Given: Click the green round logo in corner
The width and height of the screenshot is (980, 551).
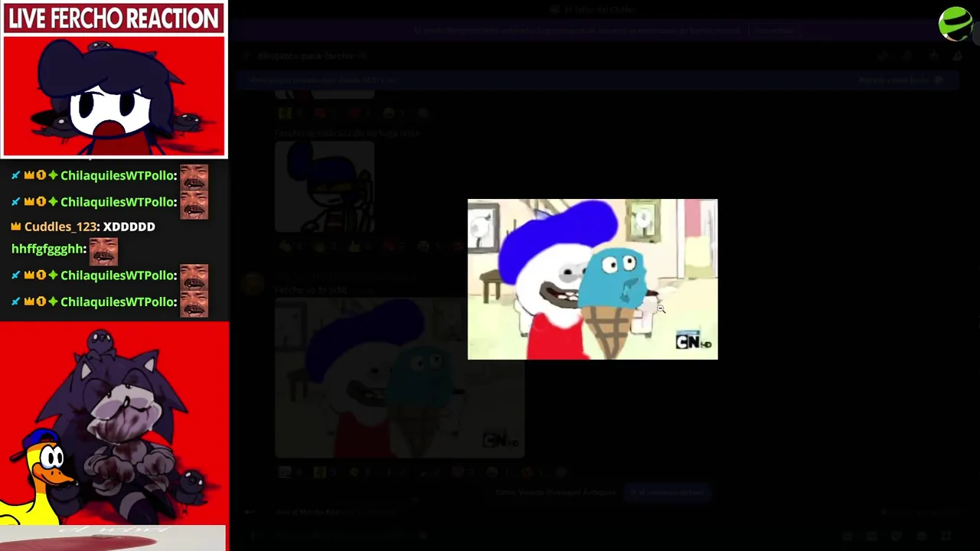Looking at the screenshot, I should click(x=955, y=24).
